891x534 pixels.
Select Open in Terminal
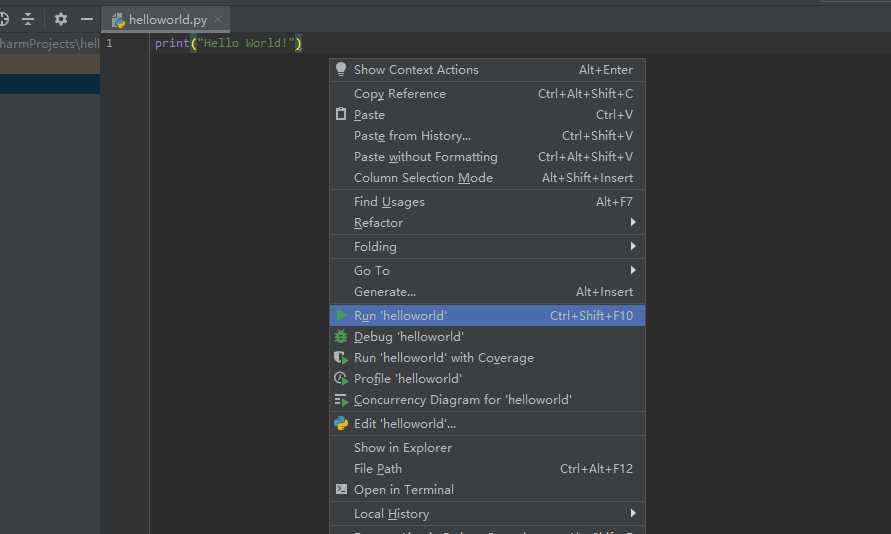pyautogui.click(x=488, y=490)
